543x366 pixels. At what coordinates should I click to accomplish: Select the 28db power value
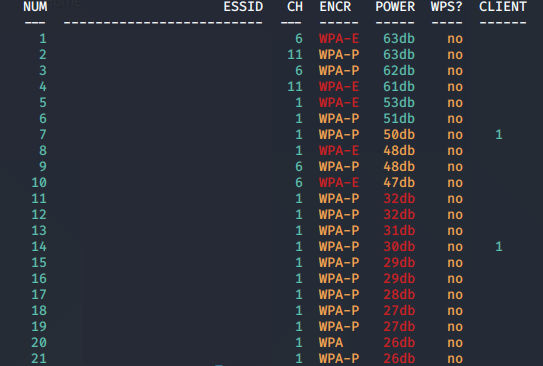click(399, 295)
